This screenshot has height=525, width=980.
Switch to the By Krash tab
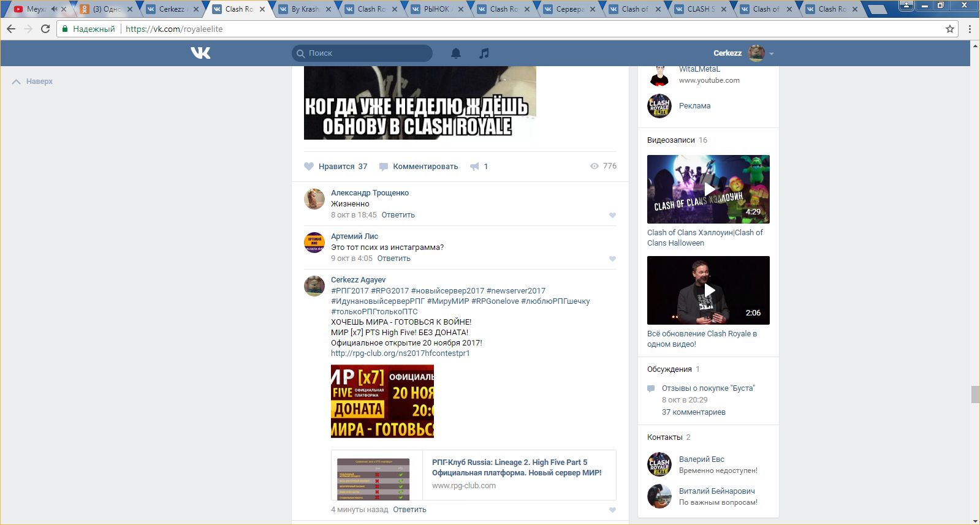[305, 9]
